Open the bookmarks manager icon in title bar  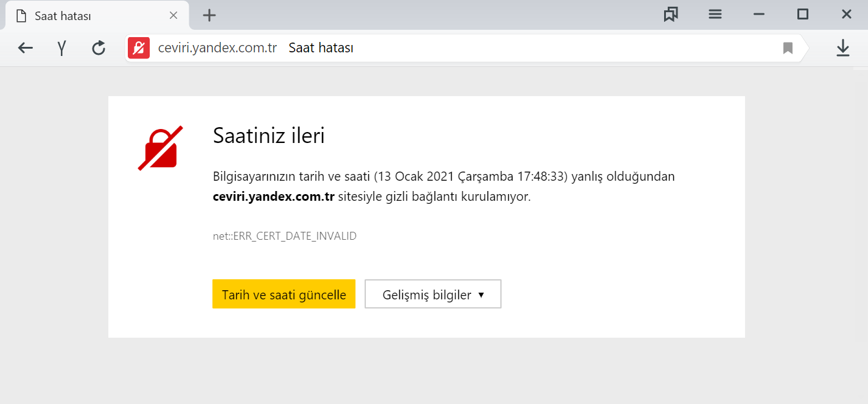[671, 15]
